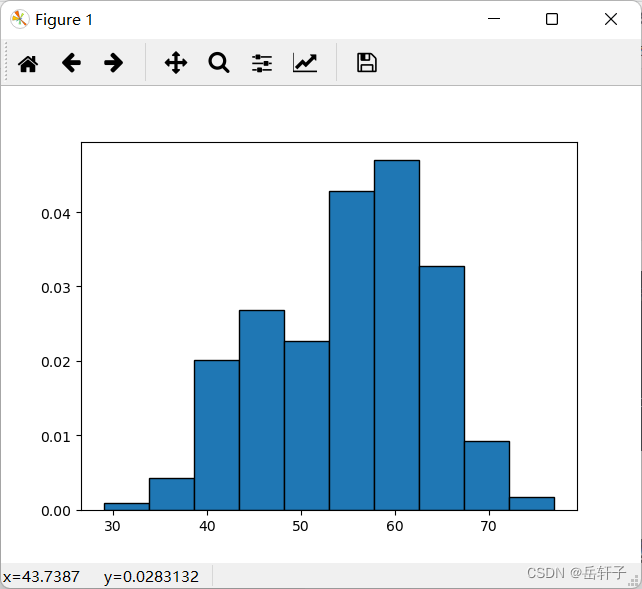Viewport: 642px width, 589px height.
Task: Click the y-axis label 0.02
Action: tap(56, 362)
